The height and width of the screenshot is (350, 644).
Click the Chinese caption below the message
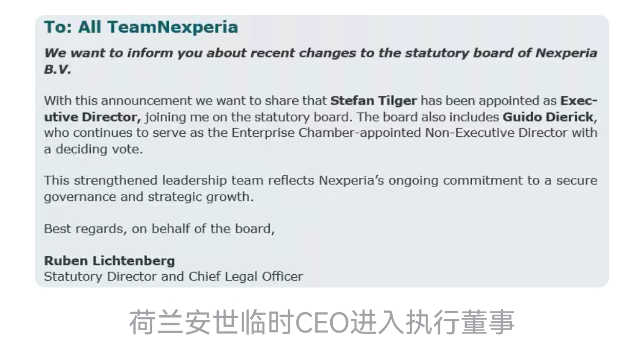[321, 322]
